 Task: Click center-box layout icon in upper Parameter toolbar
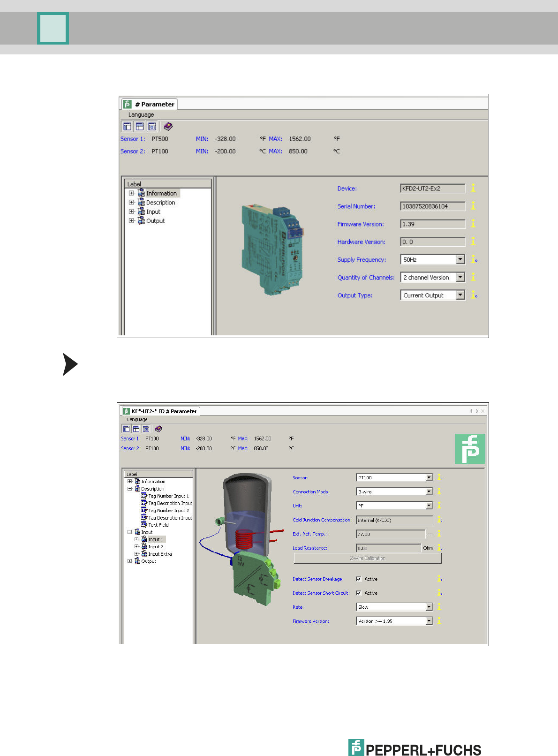152,126
